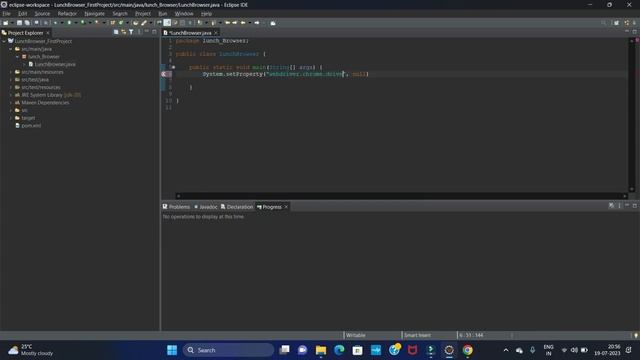The image size is (640, 360).
Task: Switch to the Javadoc tab
Action: (x=206, y=207)
